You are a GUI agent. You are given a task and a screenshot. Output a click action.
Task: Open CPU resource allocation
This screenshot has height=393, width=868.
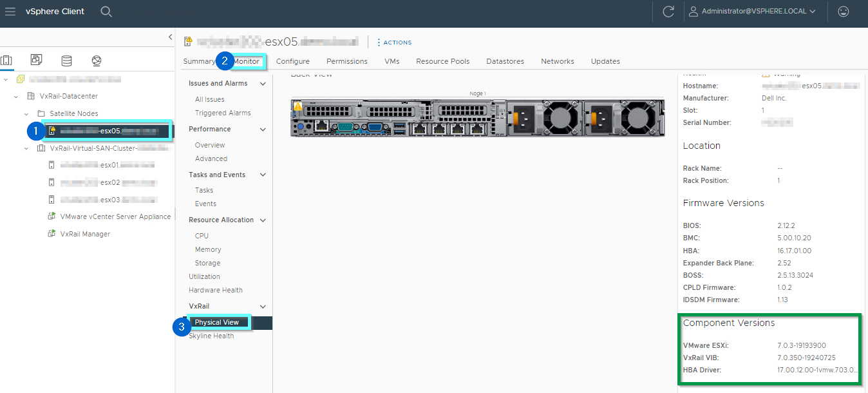[202, 236]
